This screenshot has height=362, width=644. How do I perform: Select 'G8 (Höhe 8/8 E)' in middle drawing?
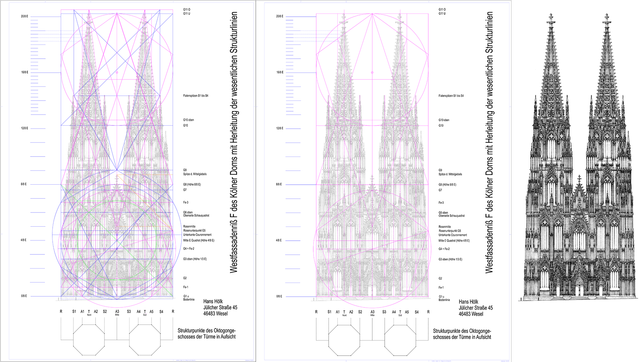click(447, 185)
